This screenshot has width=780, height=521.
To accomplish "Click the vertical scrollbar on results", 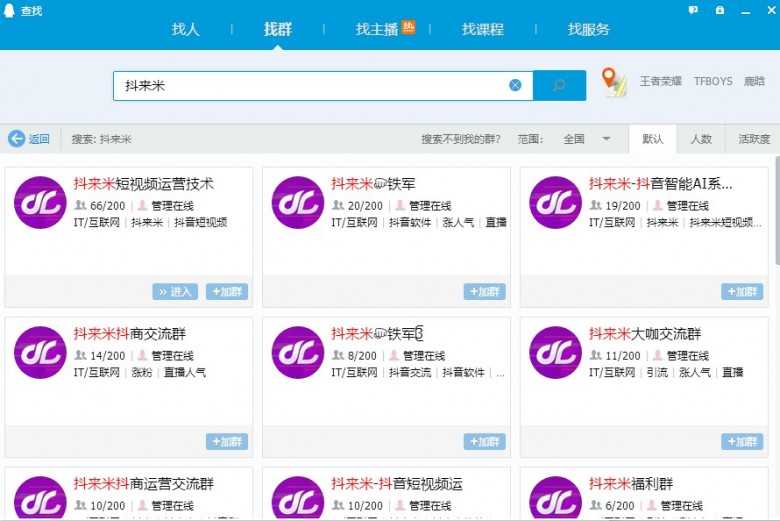I will [778, 211].
